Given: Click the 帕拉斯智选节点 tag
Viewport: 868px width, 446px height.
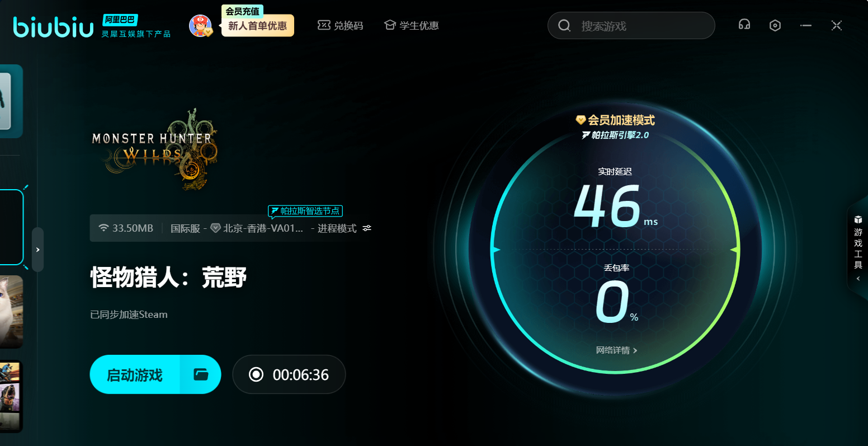Looking at the screenshot, I should click(x=305, y=211).
